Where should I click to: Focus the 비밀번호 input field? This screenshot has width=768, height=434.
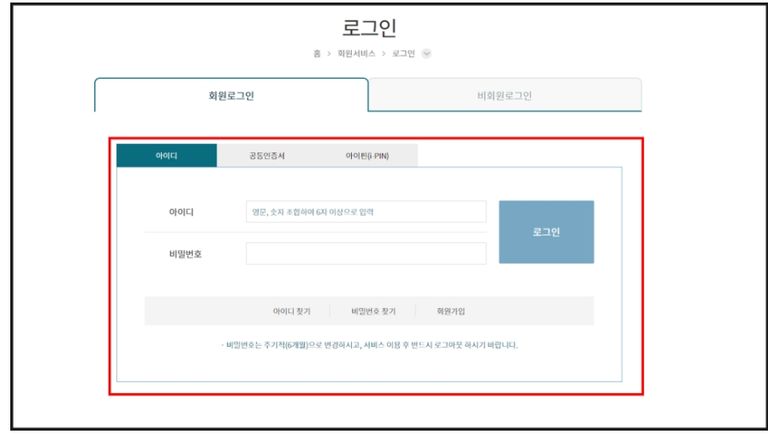click(x=365, y=254)
